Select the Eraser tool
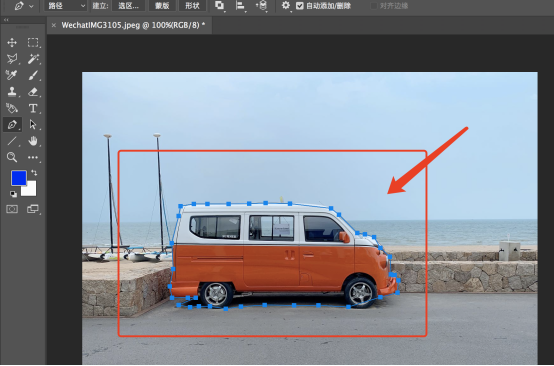The height and width of the screenshot is (366, 554). click(33, 92)
